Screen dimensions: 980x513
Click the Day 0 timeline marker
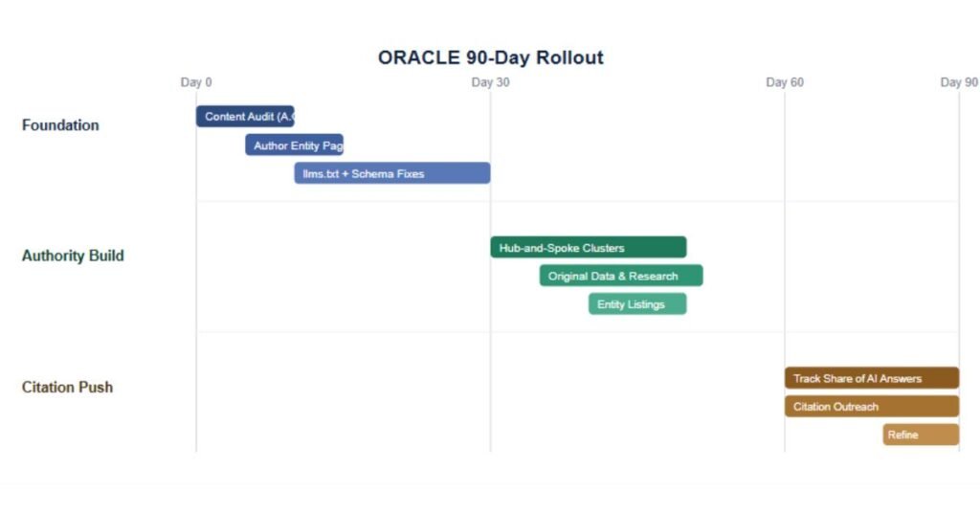click(x=196, y=82)
